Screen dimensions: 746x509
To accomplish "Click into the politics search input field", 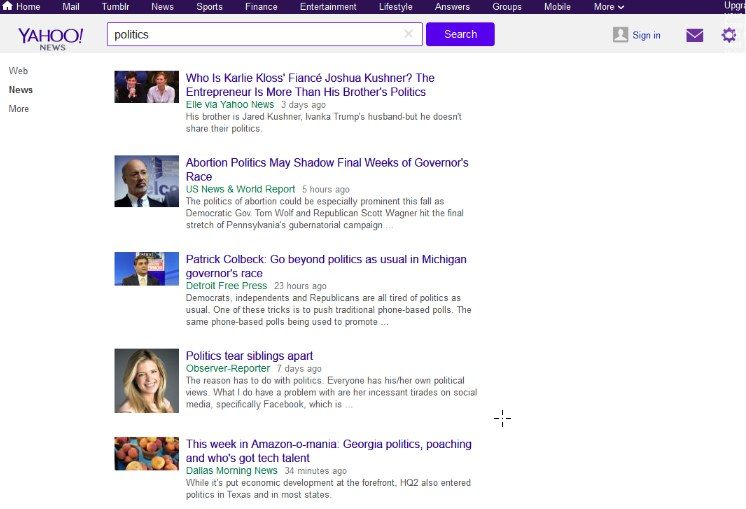I will tap(255, 34).
